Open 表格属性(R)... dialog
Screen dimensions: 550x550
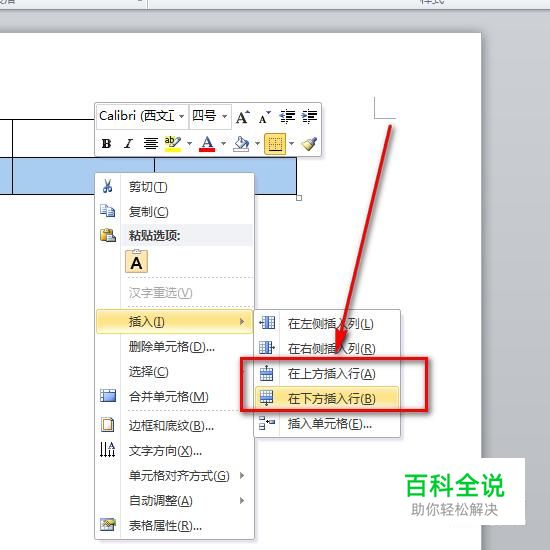coord(175,525)
